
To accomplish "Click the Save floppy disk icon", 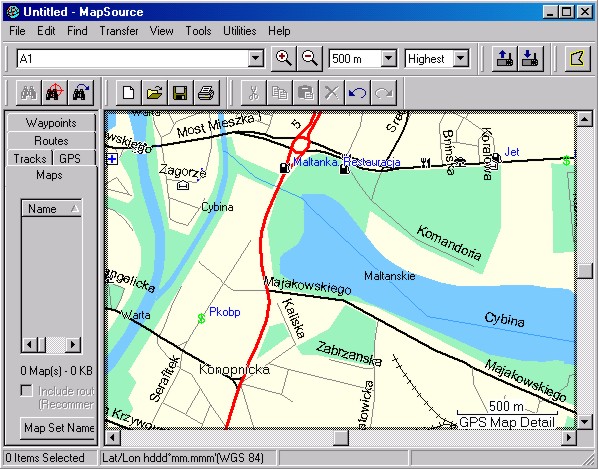I will 180,93.
